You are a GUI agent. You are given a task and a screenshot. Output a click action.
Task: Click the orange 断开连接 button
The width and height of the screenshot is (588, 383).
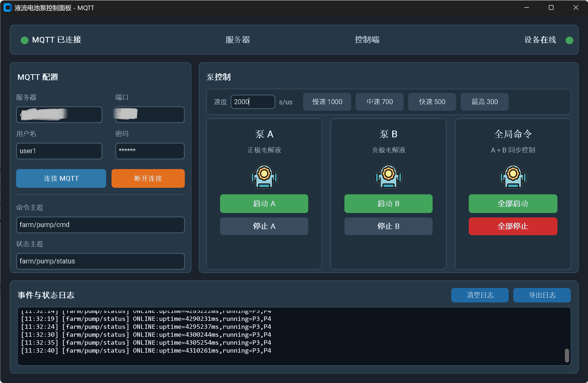pos(148,178)
